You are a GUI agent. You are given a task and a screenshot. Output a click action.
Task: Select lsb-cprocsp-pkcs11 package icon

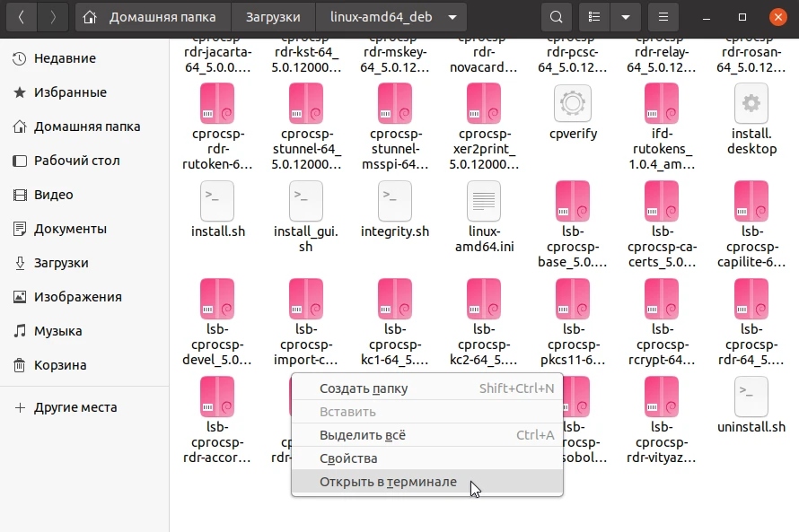click(573, 299)
